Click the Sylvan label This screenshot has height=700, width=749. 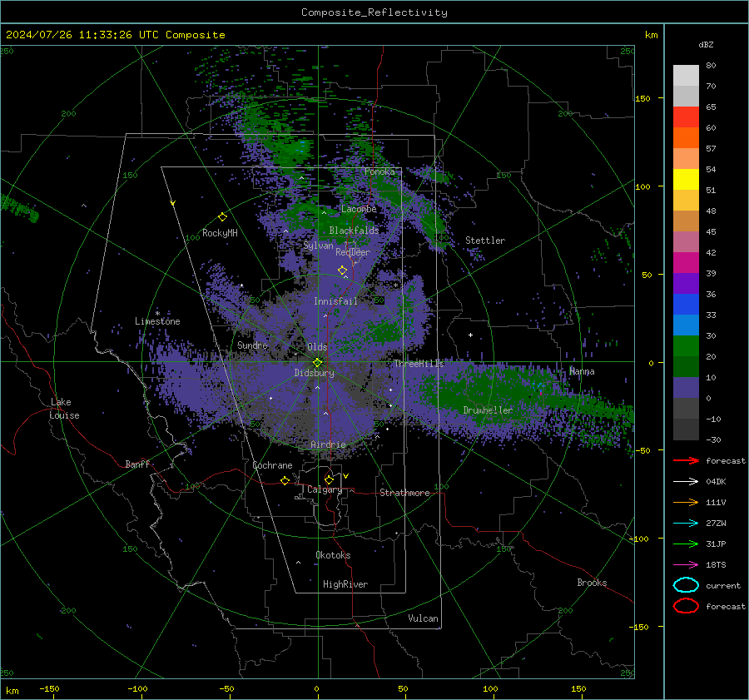(x=318, y=246)
